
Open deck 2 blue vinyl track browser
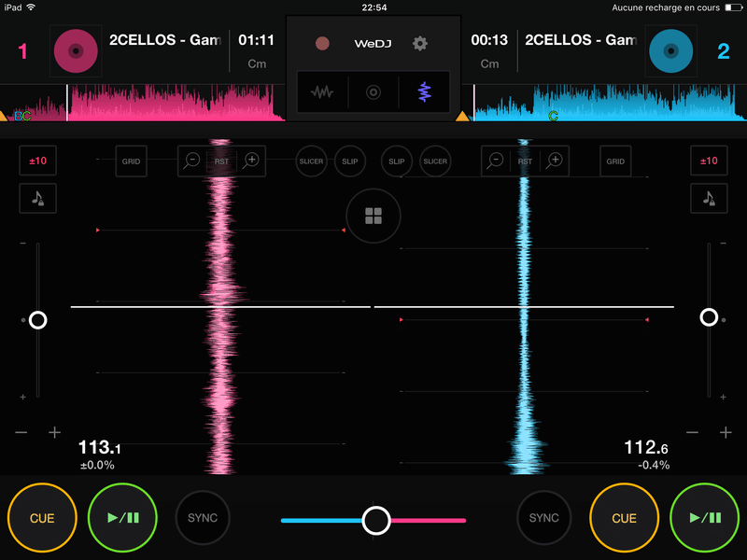(670, 51)
